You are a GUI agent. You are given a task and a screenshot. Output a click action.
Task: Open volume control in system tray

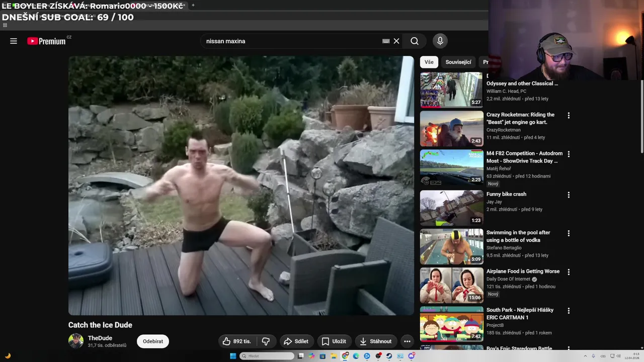coord(618,356)
